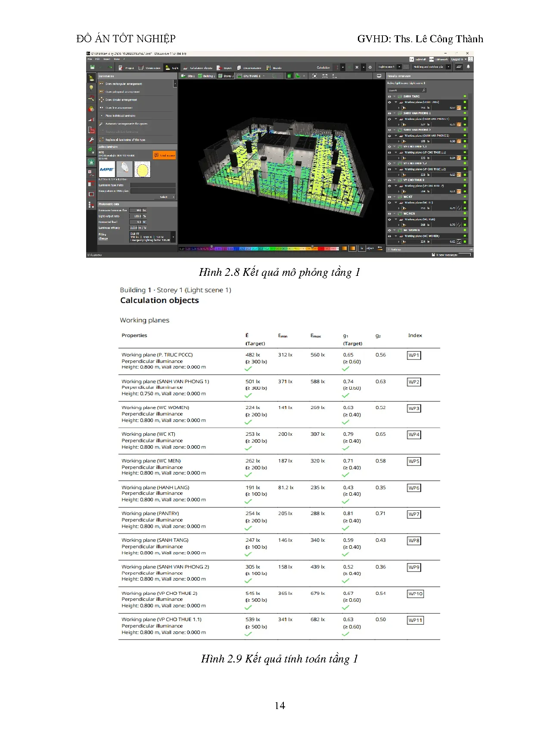The width and height of the screenshot is (534, 756).
Task: Click the orange Send inquiry button
Action: 164,155
